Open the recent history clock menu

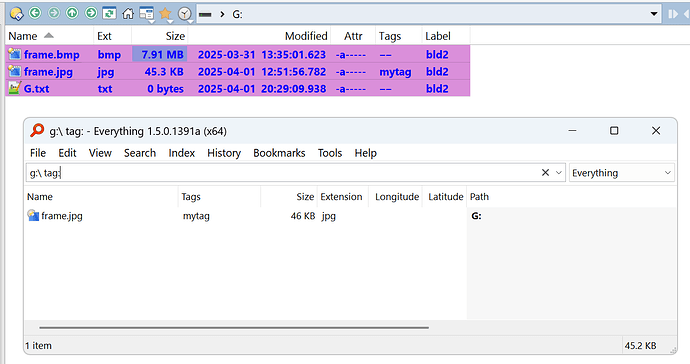(x=185, y=14)
